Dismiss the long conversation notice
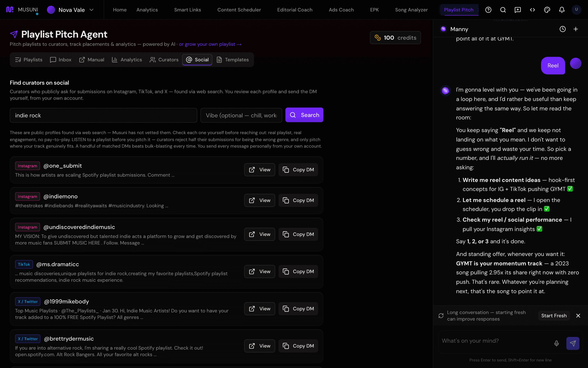 point(578,316)
